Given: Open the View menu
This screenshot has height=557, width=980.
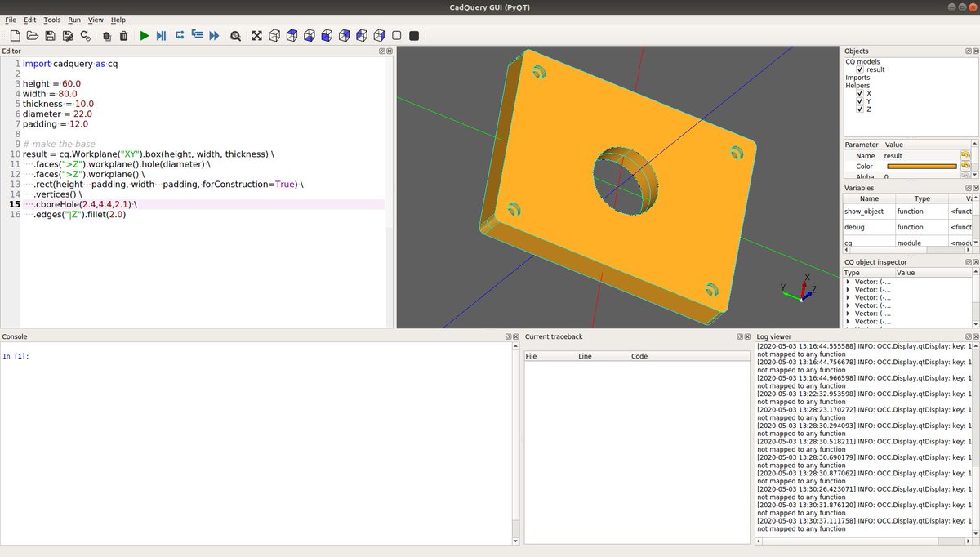Looking at the screenshot, I should click(96, 20).
